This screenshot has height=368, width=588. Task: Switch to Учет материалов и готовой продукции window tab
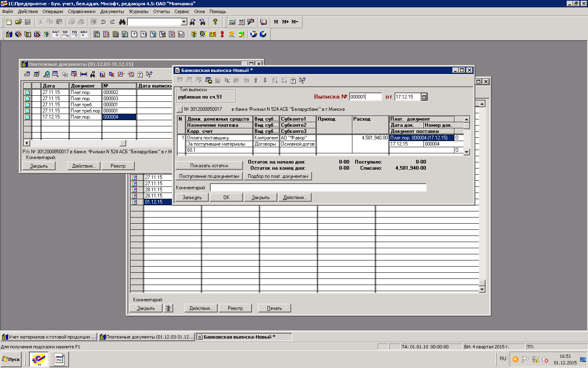point(49,337)
